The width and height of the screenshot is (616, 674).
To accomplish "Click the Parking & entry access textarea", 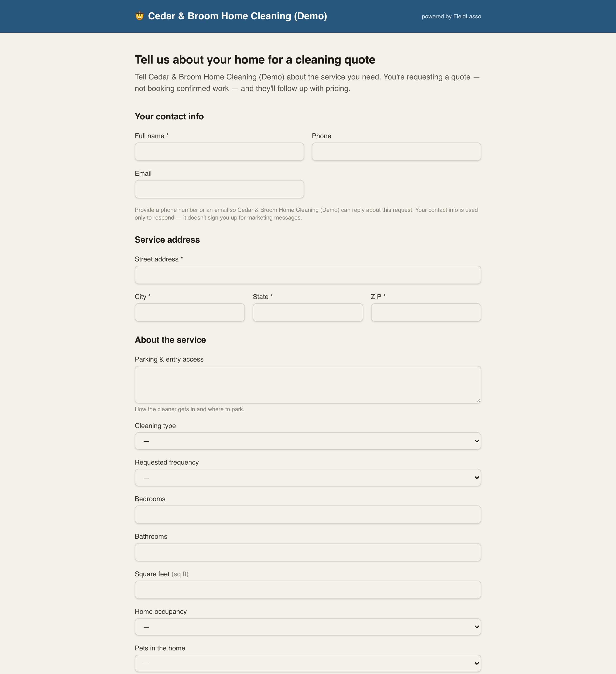I will [x=308, y=384].
